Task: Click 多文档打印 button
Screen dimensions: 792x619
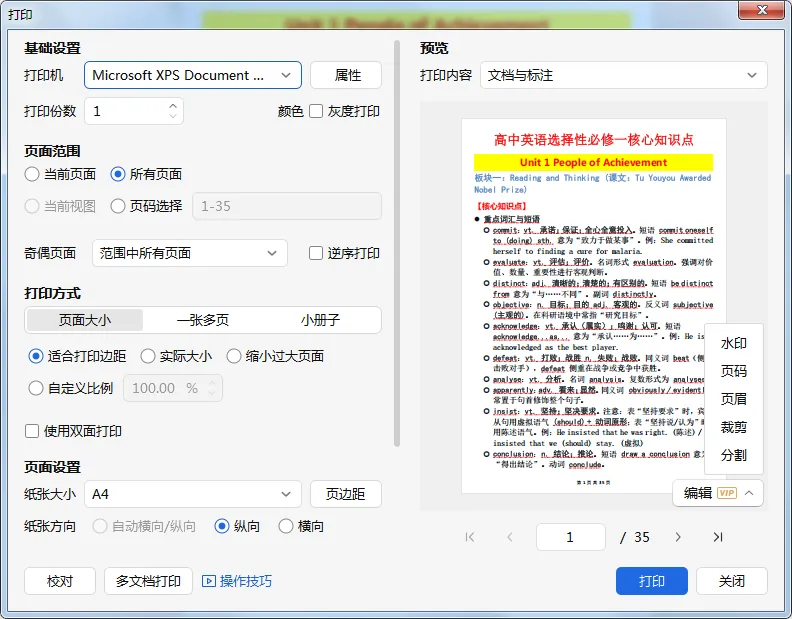Action: click(148, 581)
